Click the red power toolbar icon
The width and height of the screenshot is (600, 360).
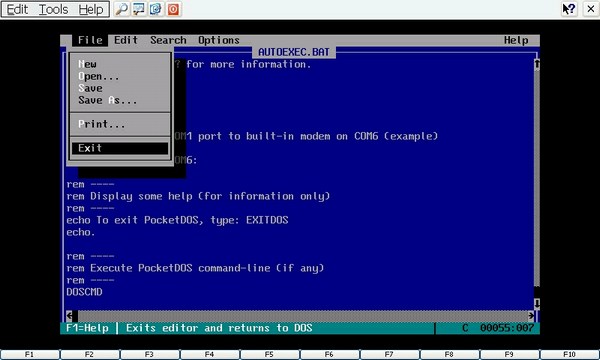(173, 9)
